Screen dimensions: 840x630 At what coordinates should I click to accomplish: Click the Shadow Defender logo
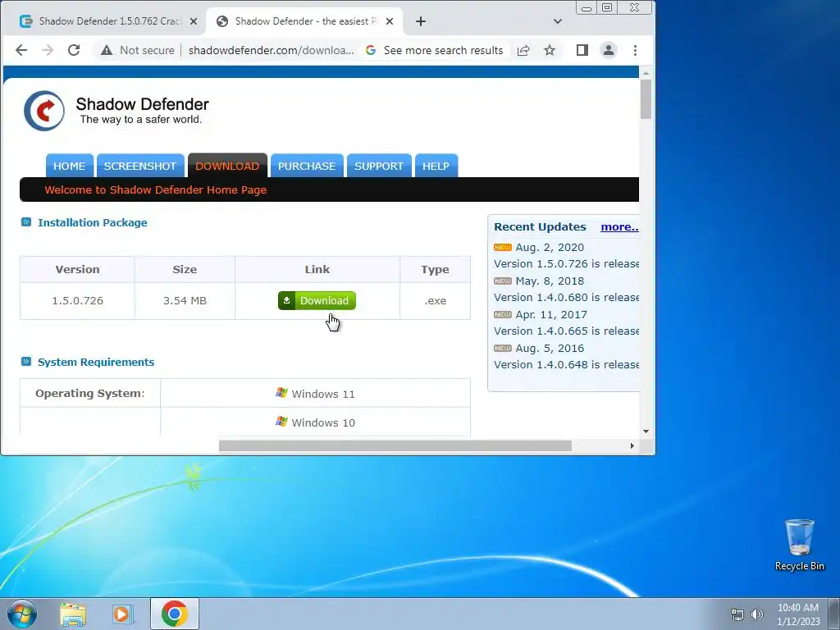point(44,111)
